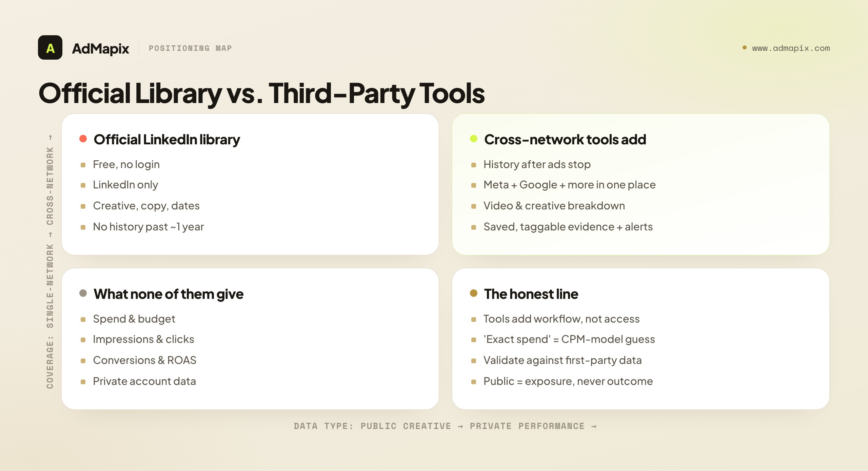Viewport: 868px width, 471px height.
Task: Click the gold dot beside The honest line
Action: (x=474, y=293)
